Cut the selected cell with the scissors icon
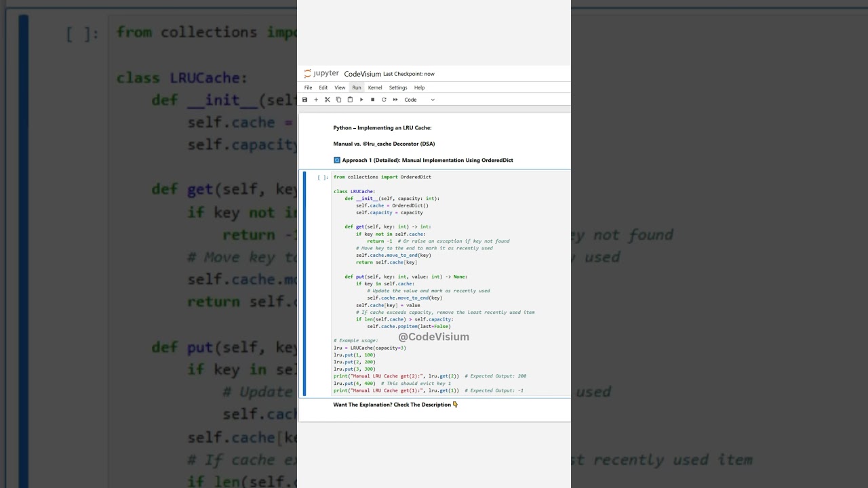 coord(327,100)
